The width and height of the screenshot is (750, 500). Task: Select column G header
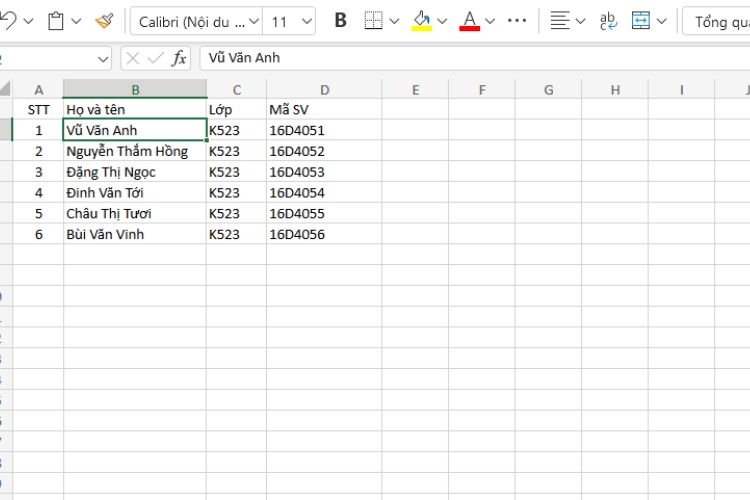coord(548,89)
